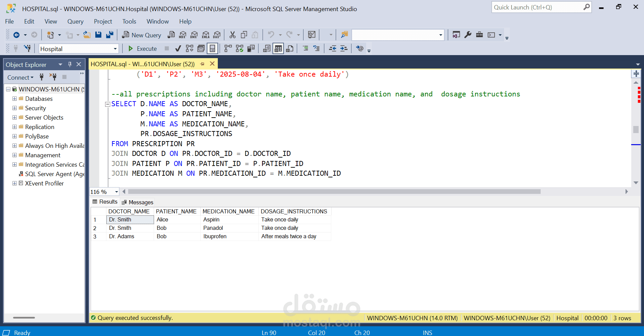This screenshot has height=336, width=644.
Task: Switch to the Messages tab
Action: (x=138, y=202)
